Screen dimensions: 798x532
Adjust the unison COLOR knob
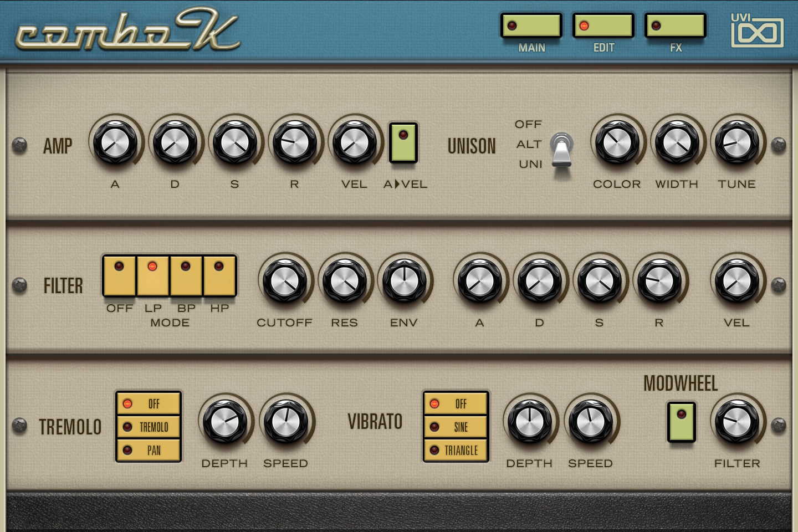coord(617,143)
